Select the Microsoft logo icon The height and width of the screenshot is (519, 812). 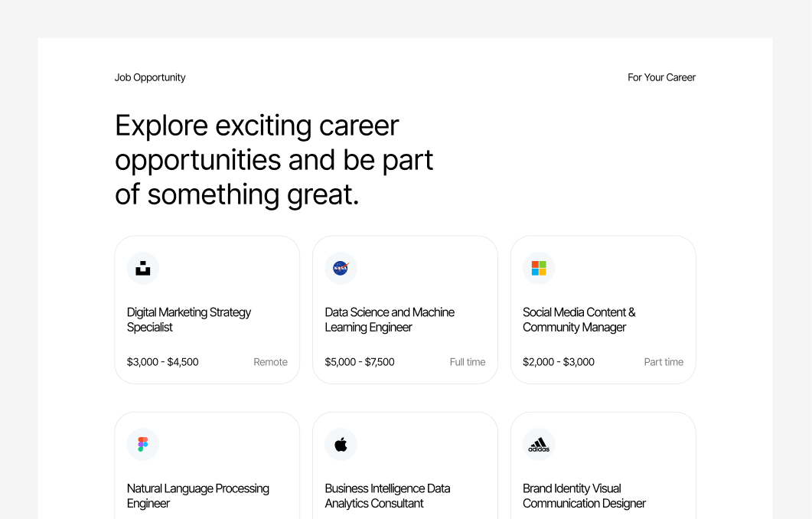click(539, 268)
